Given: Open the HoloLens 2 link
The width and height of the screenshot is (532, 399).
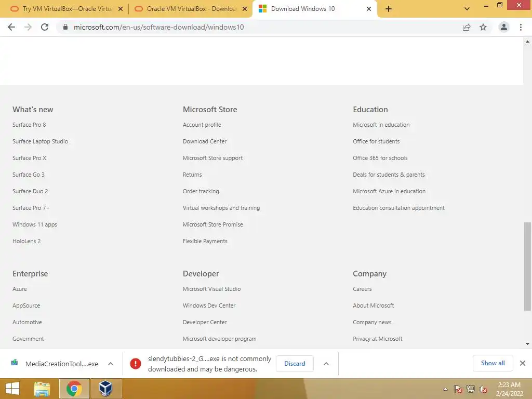Looking at the screenshot, I should tap(26, 241).
